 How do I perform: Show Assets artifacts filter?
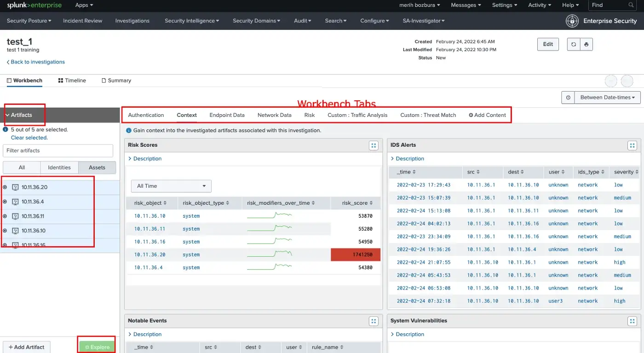pyautogui.click(x=97, y=168)
